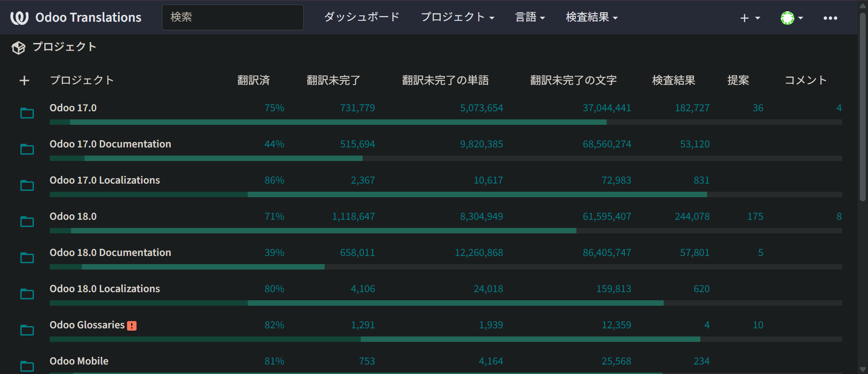
Task: Sort by the 検査結果 column header
Action: pyautogui.click(x=674, y=80)
